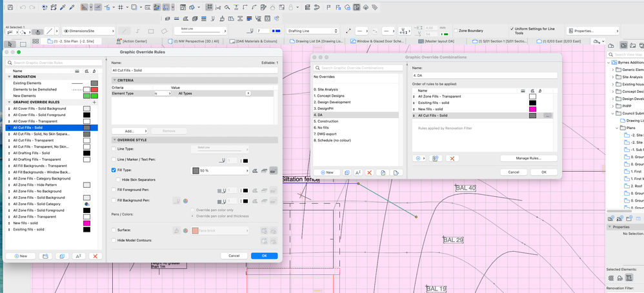Click OK in Override Combinations dialog
The width and height of the screenshot is (644, 293).
pyautogui.click(x=544, y=172)
